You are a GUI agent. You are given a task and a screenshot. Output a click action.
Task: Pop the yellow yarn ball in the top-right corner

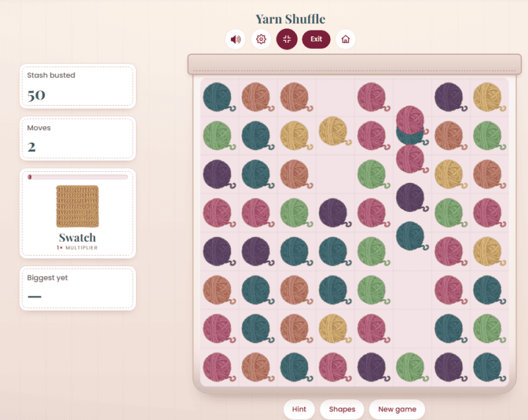coord(489,97)
